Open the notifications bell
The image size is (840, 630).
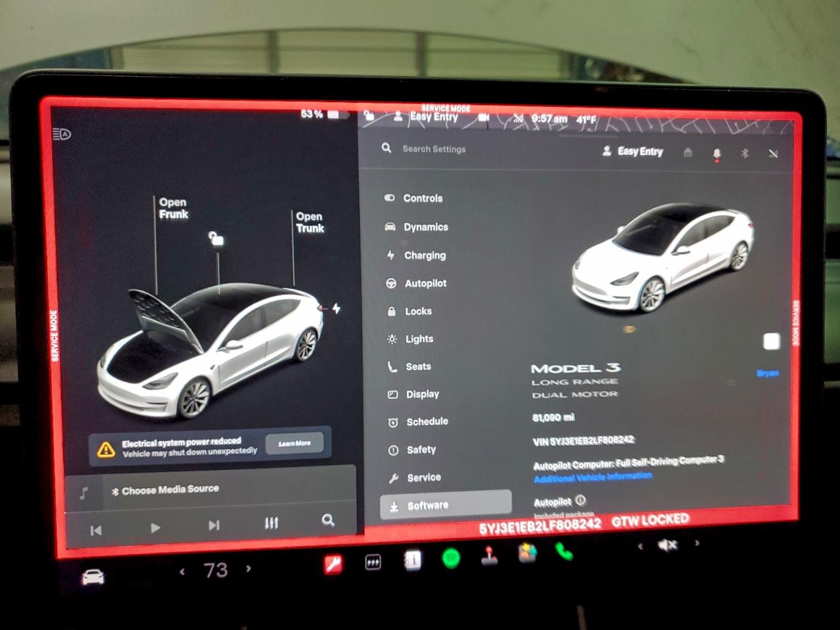pos(717,152)
